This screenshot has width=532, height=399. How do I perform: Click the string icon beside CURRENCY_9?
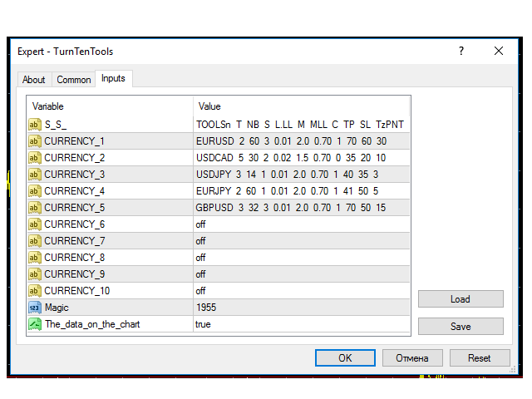point(35,274)
